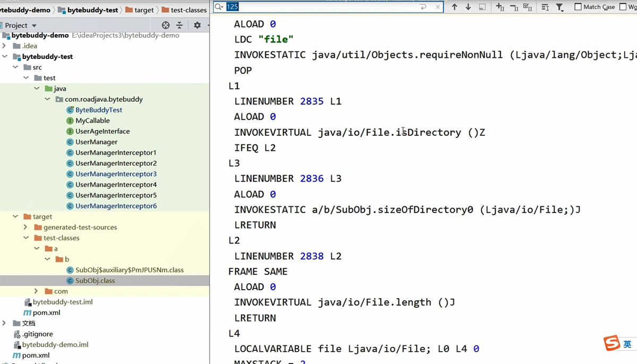Click the test-classes breadcrumb
Image resolution: width=637 pixels, height=364 pixels.
click(x=184, y=10)
